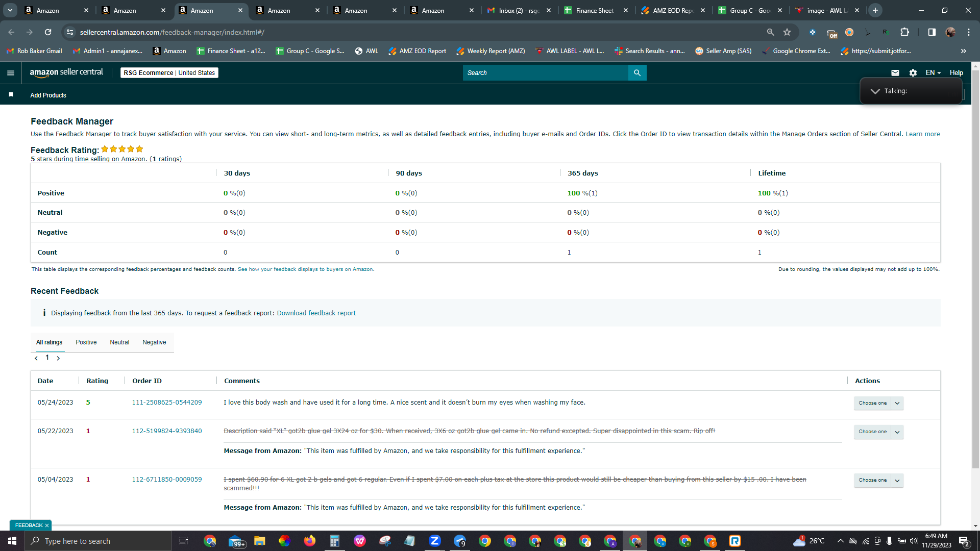This screenshot has width=980, height=551.
Task: Click the Add Products link
Action: [x=48, y=95]
